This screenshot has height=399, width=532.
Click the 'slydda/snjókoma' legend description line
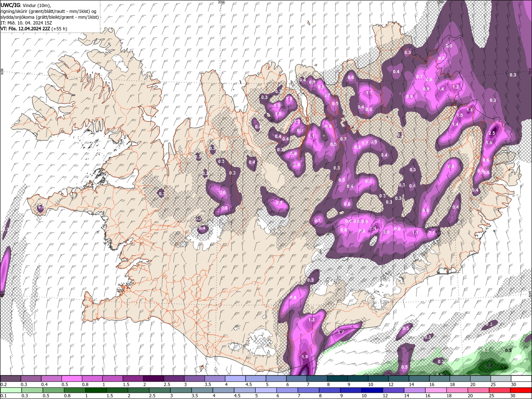click(50, 17)
